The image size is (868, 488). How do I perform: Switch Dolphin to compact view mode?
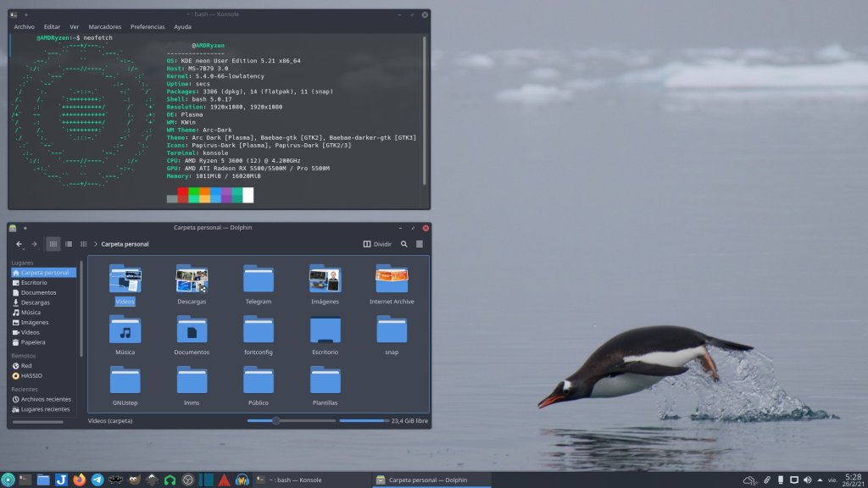pyautogui.click(x=69, y=244)
